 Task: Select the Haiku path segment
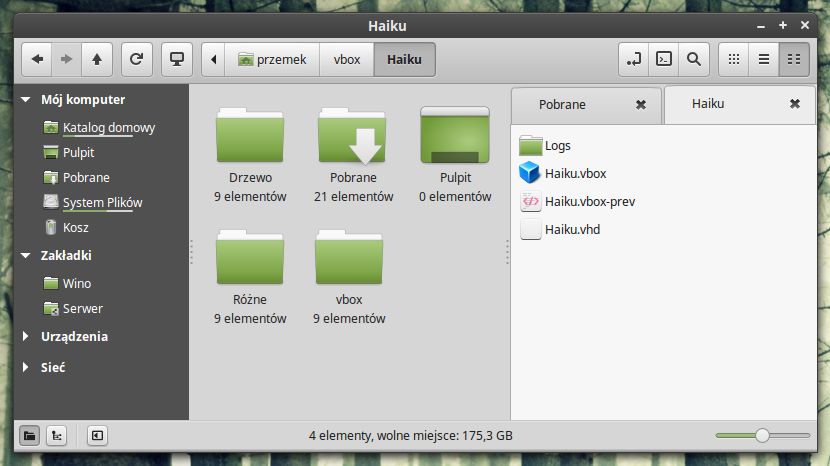pyautogui.click(x=404, y=59)
